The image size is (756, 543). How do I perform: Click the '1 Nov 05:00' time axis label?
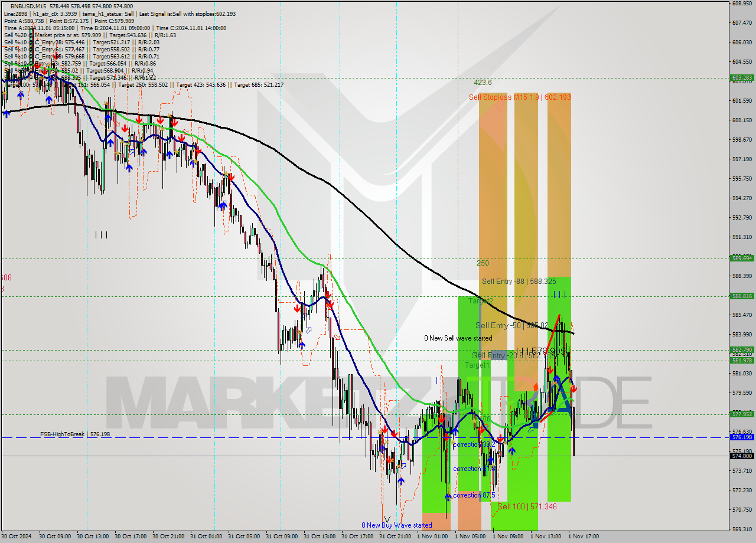[470, 537]
